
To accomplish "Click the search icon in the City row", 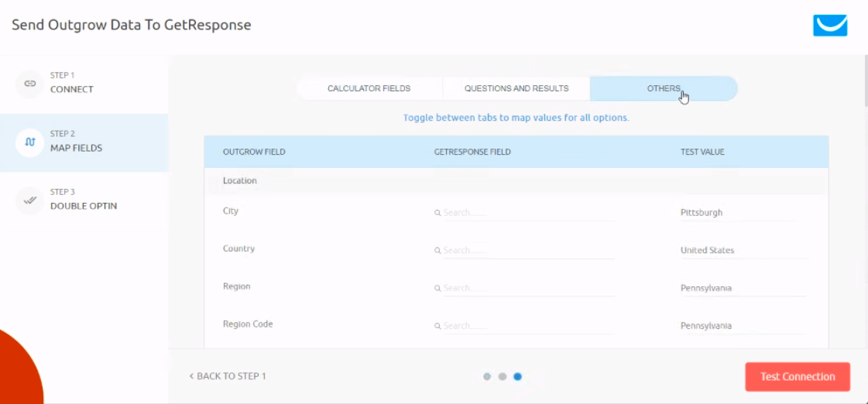I will pyautogui.click(x=437, y=213).
